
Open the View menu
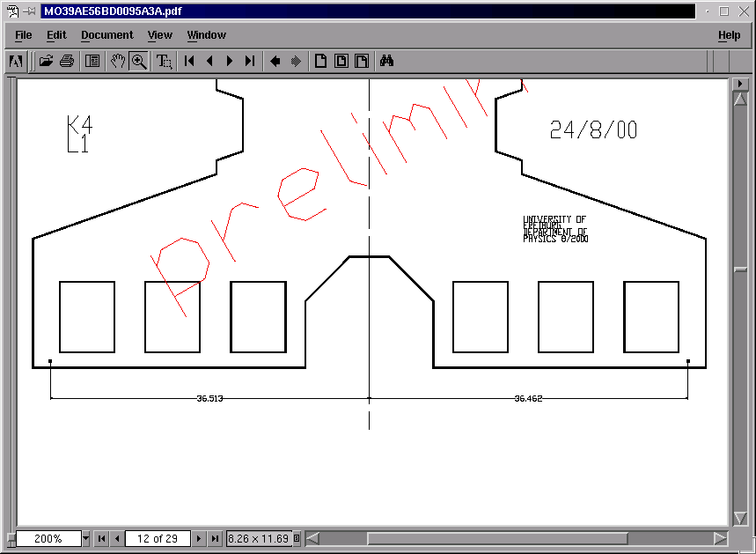159,35
